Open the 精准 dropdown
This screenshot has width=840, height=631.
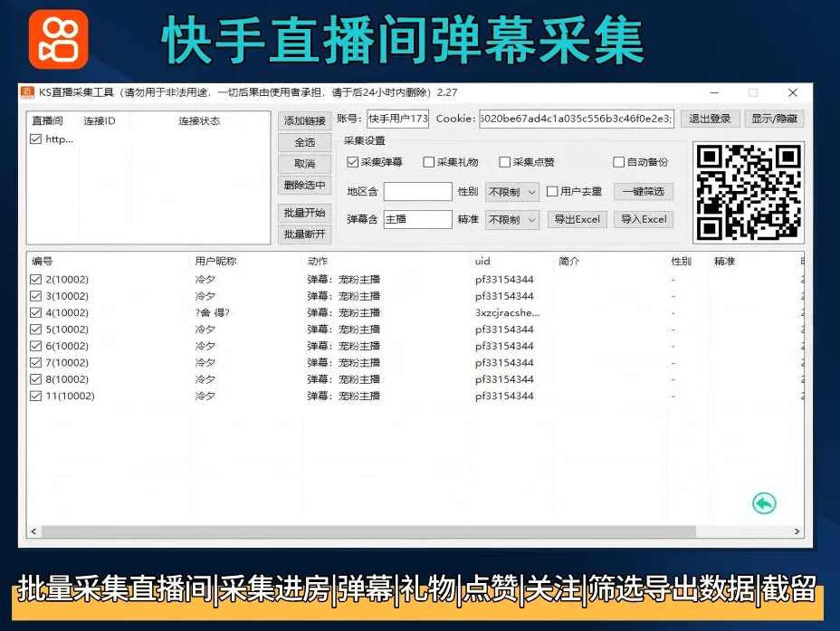tap(512, 220)
